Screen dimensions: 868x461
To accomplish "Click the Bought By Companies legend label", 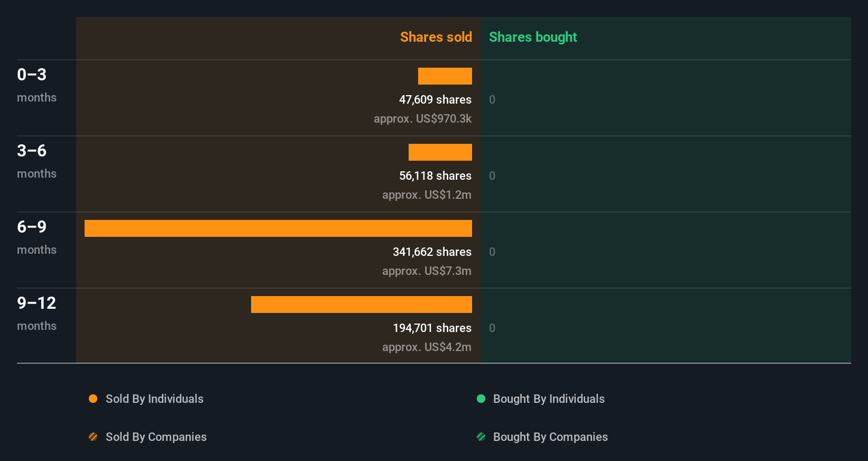I will (x=550, y=437).
